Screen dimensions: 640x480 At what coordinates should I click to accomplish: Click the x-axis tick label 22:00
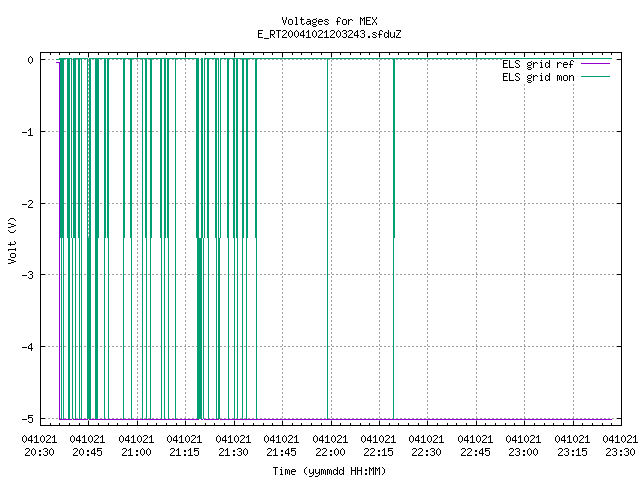coord(330,452)
